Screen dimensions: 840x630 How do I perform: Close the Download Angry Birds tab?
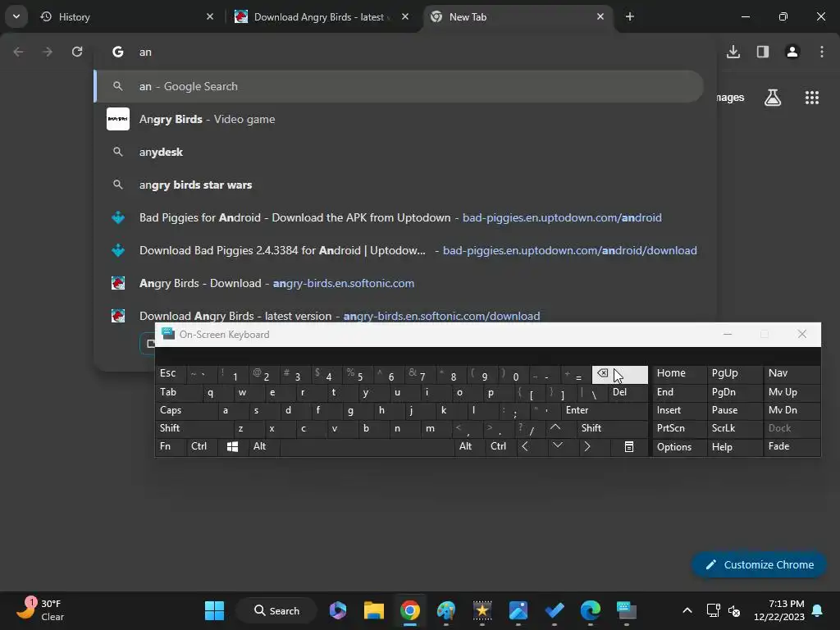(405, 16)
